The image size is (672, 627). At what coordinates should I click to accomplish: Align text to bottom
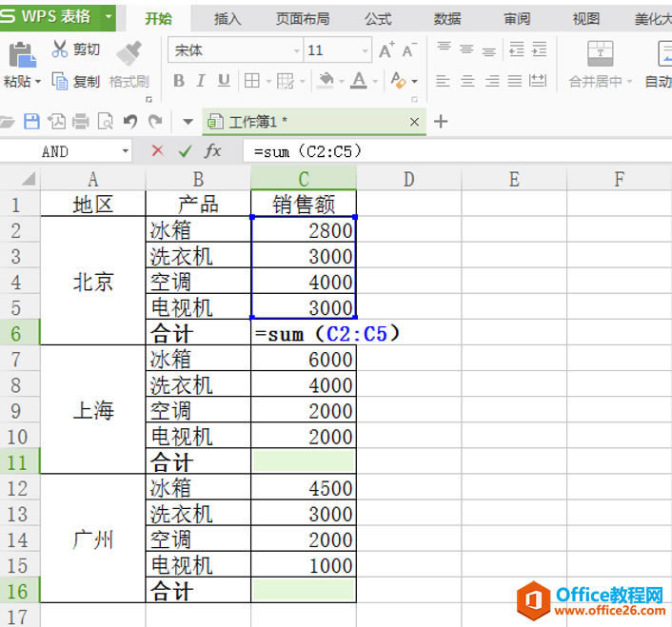tap(488, 51)
